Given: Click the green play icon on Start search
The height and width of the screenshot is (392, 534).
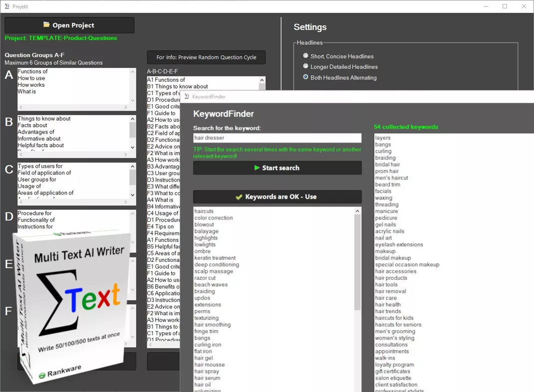Looking at the screenshot, I should 257,168.
